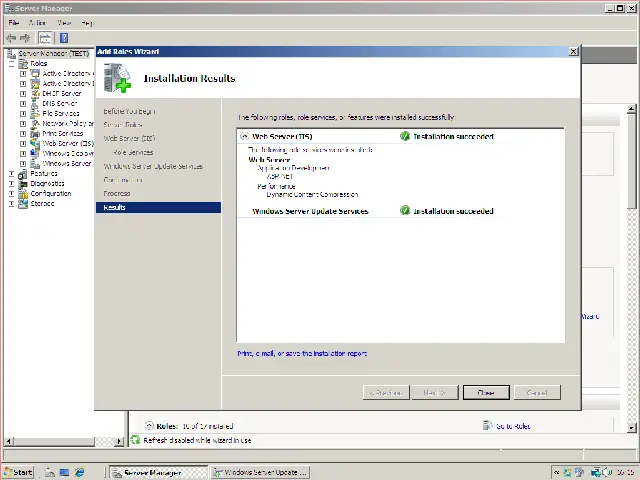Select Print Services in the roles tree
Image resolution: width=640 pixels, height=480 pixels.
coord(63,133)
